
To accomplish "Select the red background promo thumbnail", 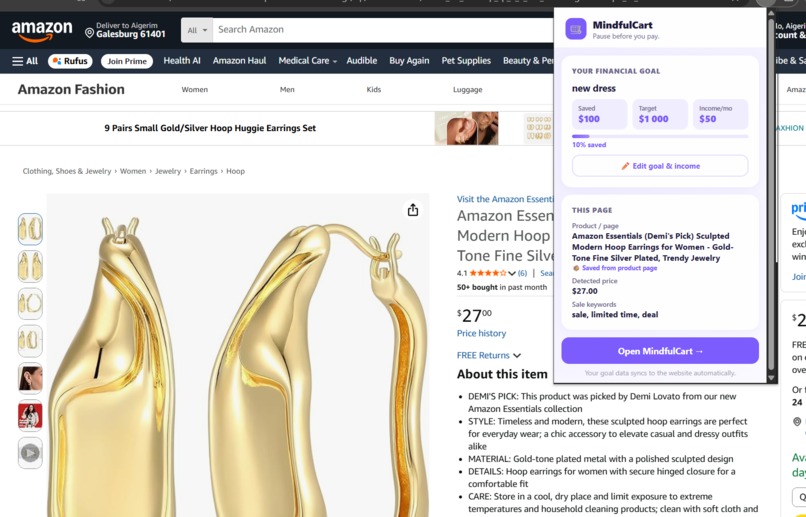I will 30,416.
